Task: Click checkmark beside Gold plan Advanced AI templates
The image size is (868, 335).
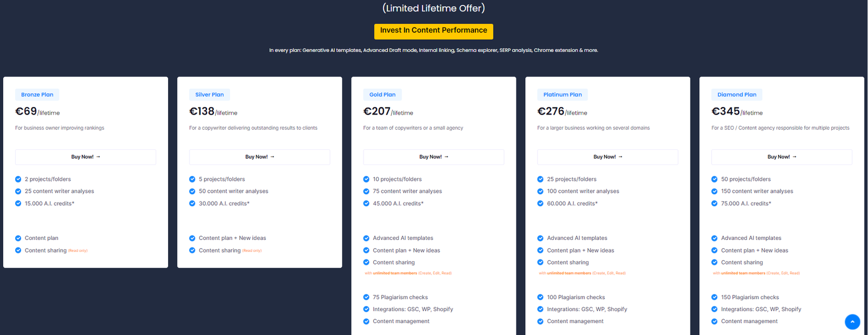Action: point(366,238)
